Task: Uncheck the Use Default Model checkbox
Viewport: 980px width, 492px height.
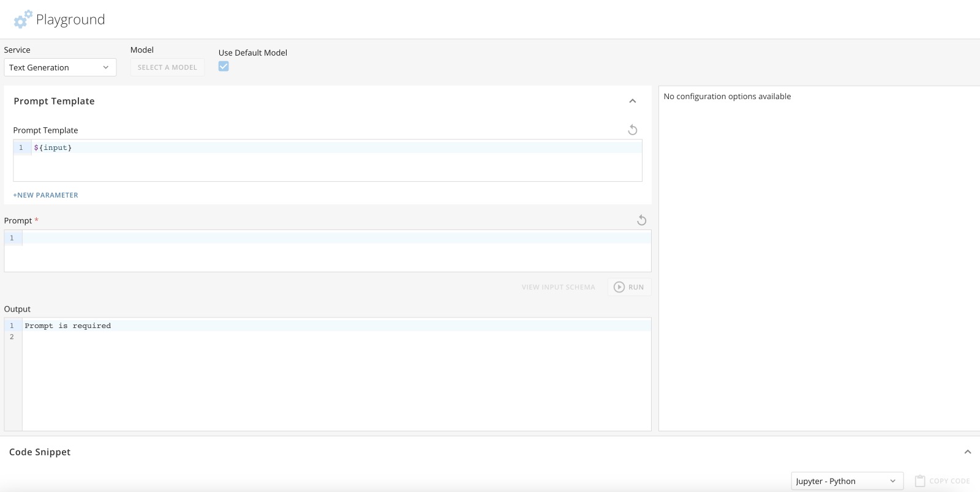Action: (224, 66)
